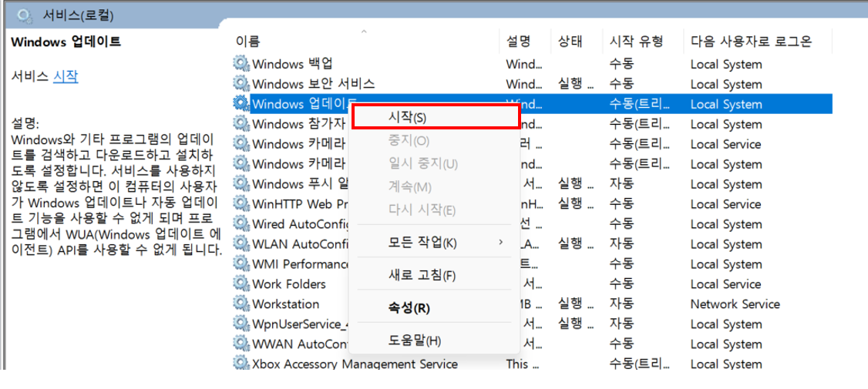Select the Wired AutoConfig service
The height and width of the screenshot is (389, 868).
click(x=300, y=223)
